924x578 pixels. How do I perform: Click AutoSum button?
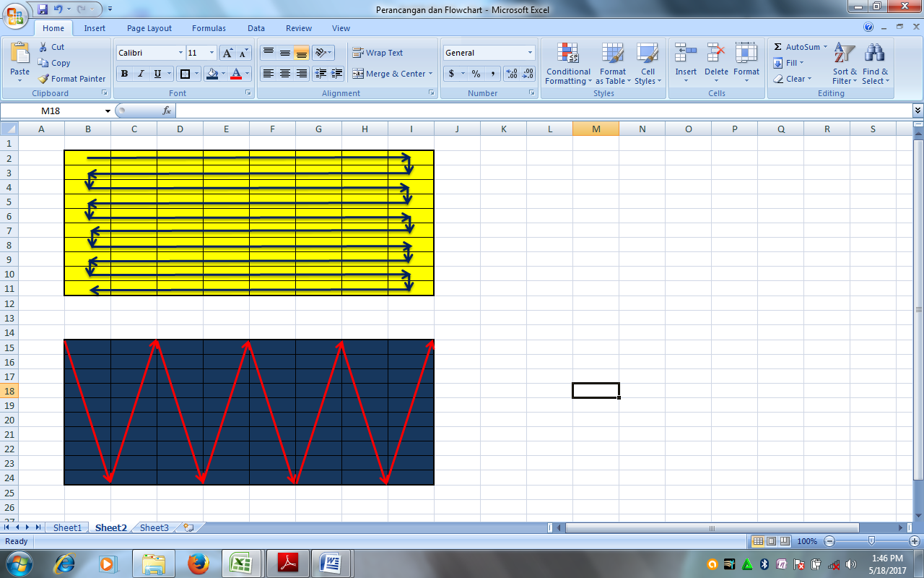[800, 47]
